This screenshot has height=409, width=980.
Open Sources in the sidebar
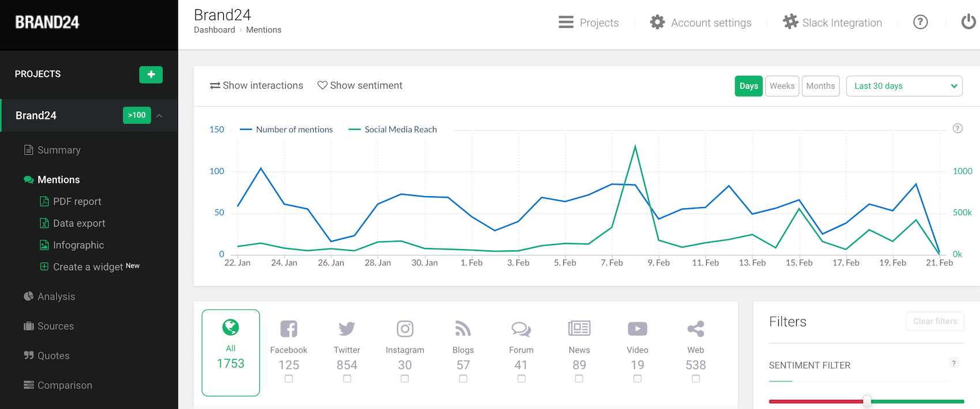click(56, 326)
